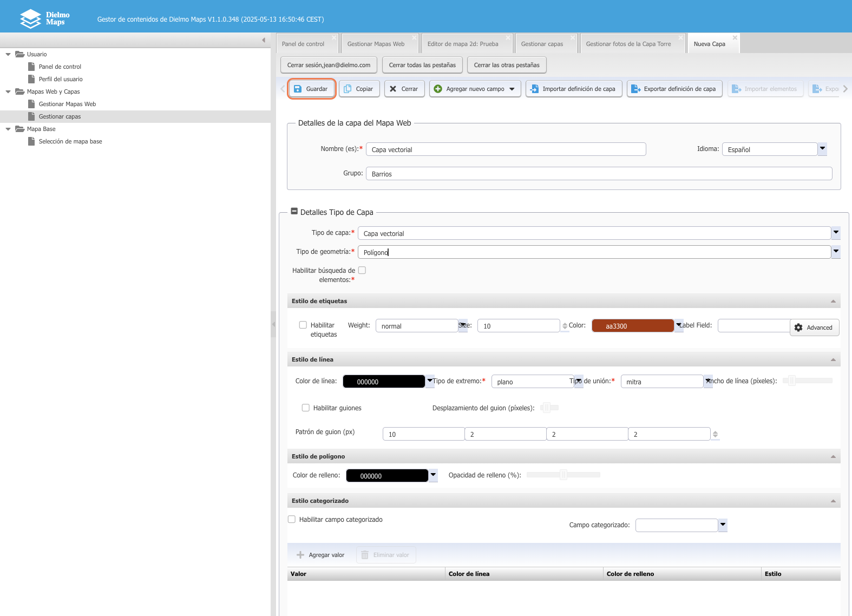Click the Usuario folder icon
This screenshot has width=852, height=616.
(20, 54)
